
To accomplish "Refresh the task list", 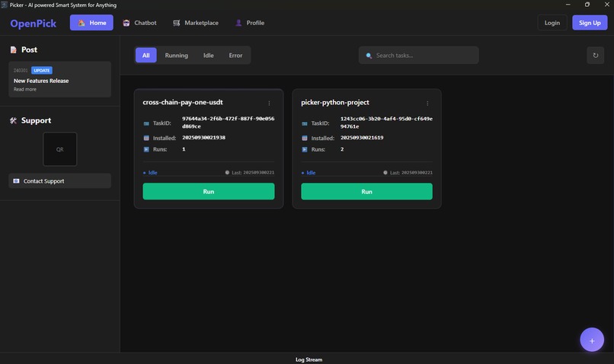I will pyautogui.click(x=595, y=55).
